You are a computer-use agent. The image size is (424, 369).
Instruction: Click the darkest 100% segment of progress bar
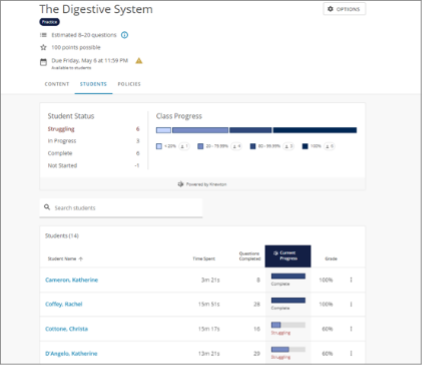[x=315, y=130]
